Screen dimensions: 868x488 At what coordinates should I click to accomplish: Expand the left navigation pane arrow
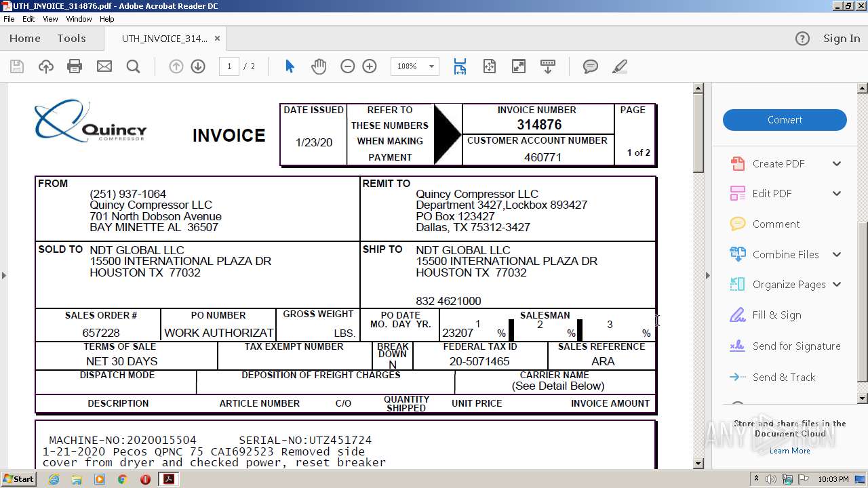3,275
